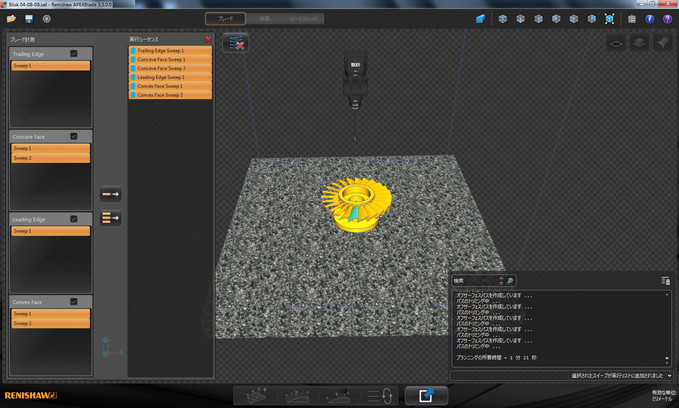Click the search field stepper arrows
Screen dimensions: 679x408
click(x=499, y=281)
